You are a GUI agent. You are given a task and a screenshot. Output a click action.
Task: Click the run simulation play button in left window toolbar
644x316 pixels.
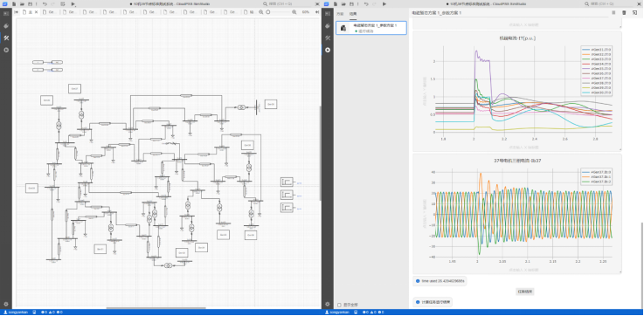pos(73,4)
